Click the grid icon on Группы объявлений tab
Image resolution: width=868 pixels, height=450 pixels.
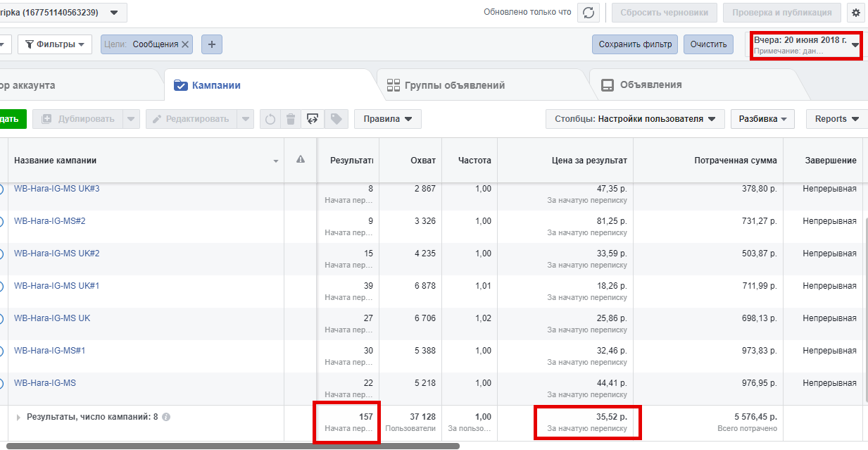394,85
